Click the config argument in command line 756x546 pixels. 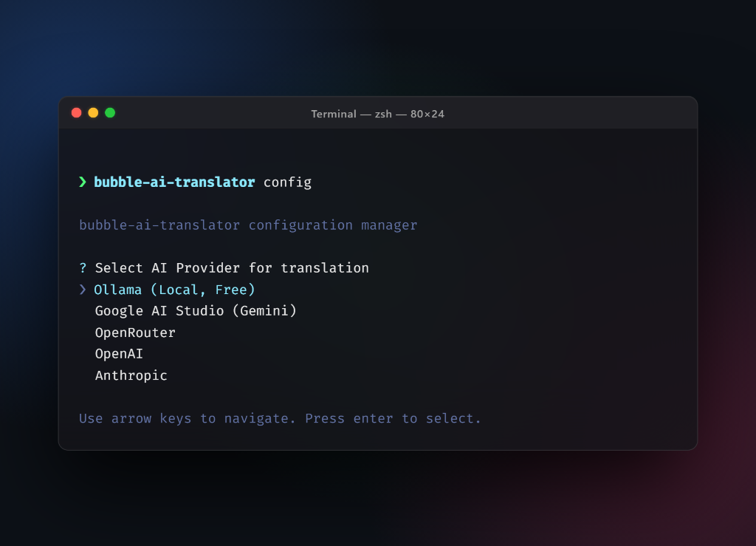[x=287, y=182]
